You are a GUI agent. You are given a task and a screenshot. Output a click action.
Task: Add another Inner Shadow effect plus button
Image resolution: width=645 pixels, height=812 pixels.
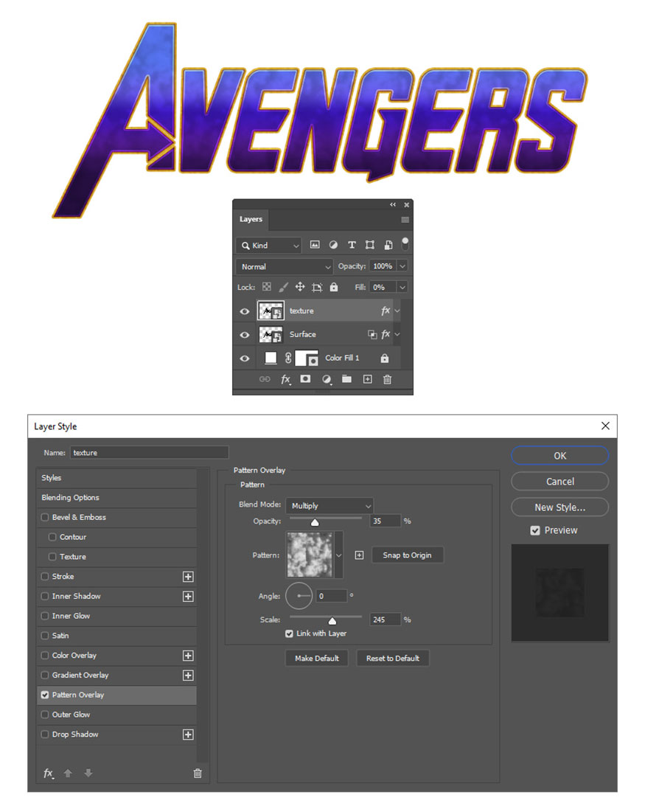coord(188,596)
